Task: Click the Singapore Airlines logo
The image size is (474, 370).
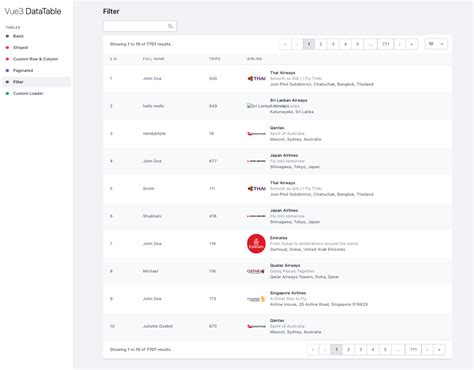Action: [x=256, y=299]
